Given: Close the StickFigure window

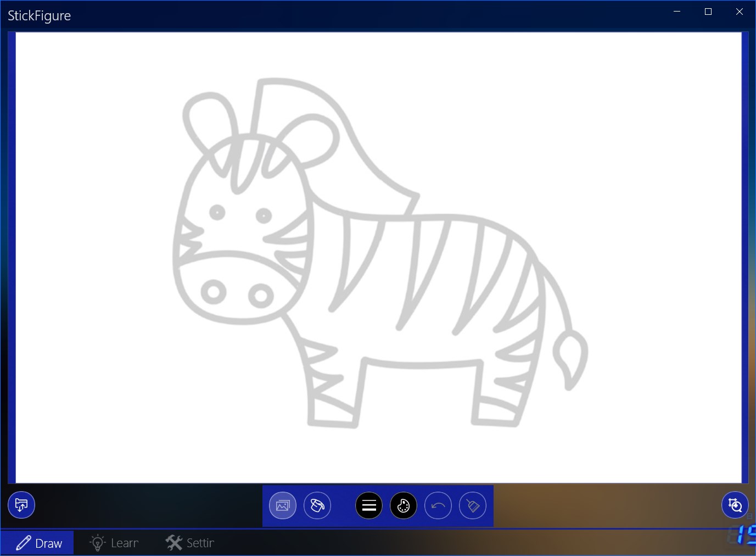Looking at the screenshot, I should (x=740, y=12).
